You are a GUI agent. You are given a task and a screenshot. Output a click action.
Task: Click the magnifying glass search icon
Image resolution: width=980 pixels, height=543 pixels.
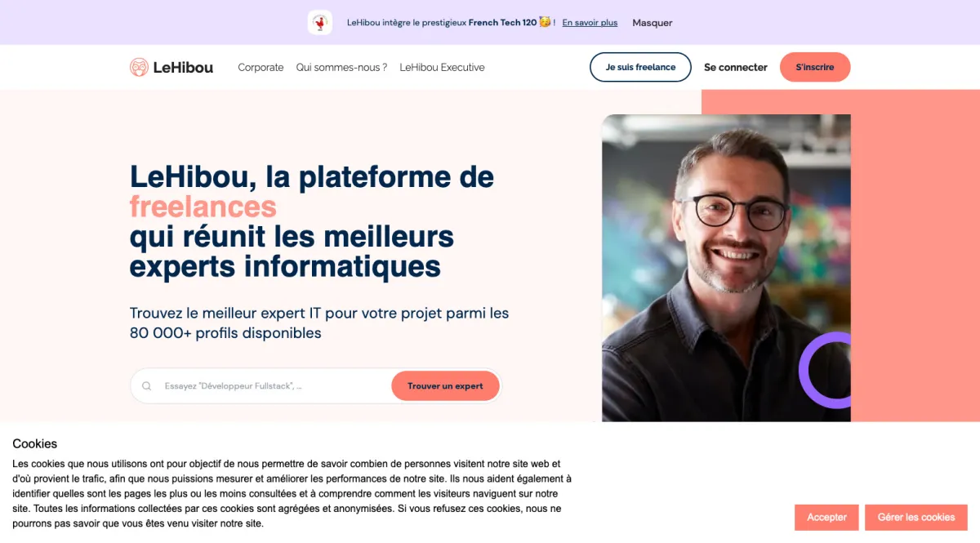(x=147, y=386)
